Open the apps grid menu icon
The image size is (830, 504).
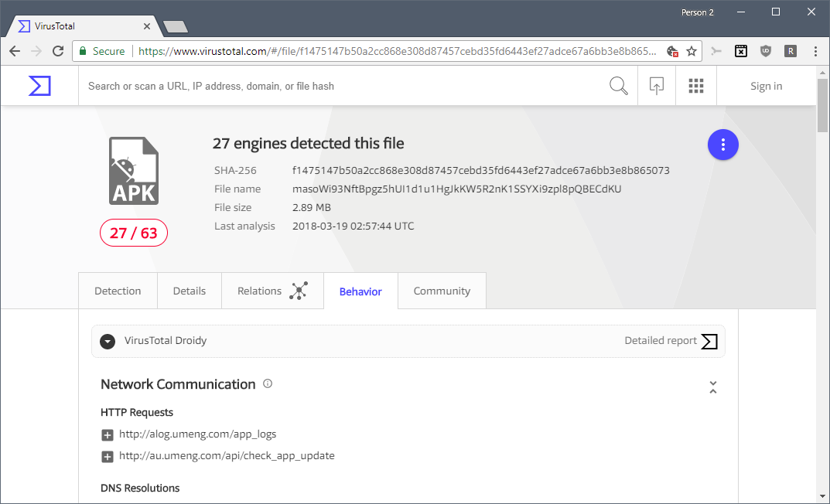(x=696, y=86)
